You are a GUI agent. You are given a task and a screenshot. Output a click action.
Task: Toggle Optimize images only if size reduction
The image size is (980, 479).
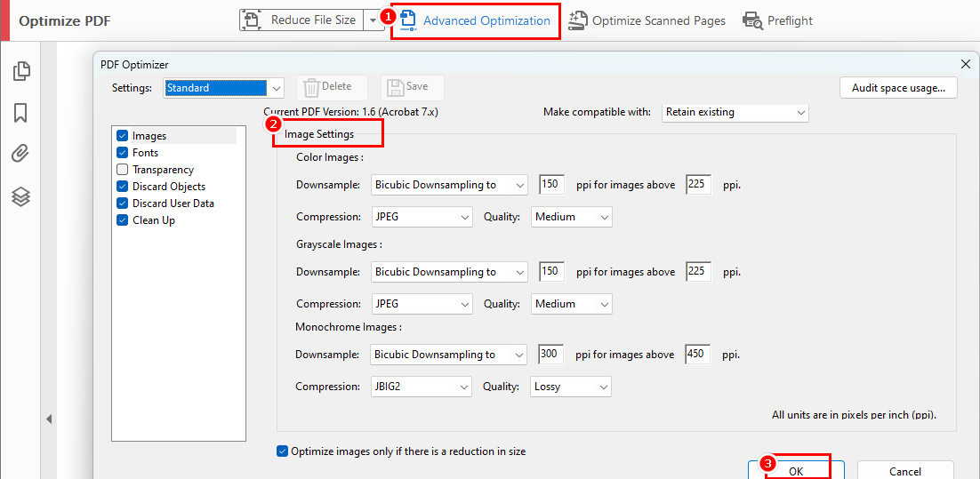coord(283,451)
